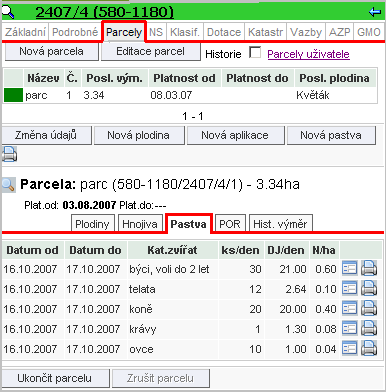Print the ovce grazing record

pos(369,348)
